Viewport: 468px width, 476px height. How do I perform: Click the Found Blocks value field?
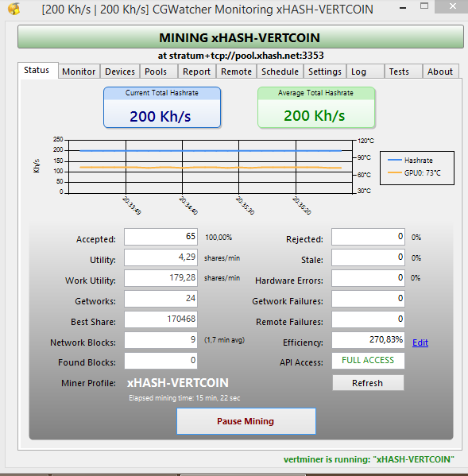tap(161, 361)
